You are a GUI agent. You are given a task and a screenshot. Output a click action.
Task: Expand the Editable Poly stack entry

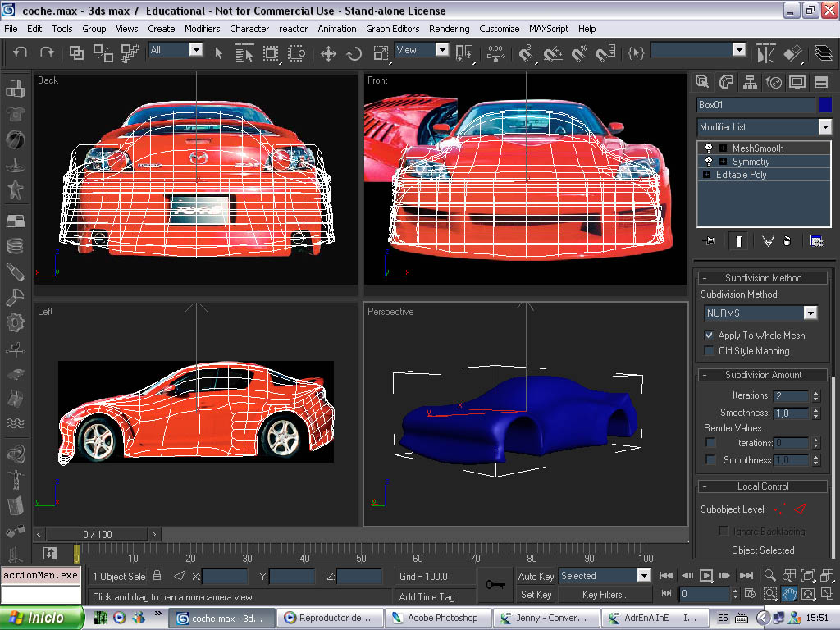pyautogui.click(x=706, y=175)
